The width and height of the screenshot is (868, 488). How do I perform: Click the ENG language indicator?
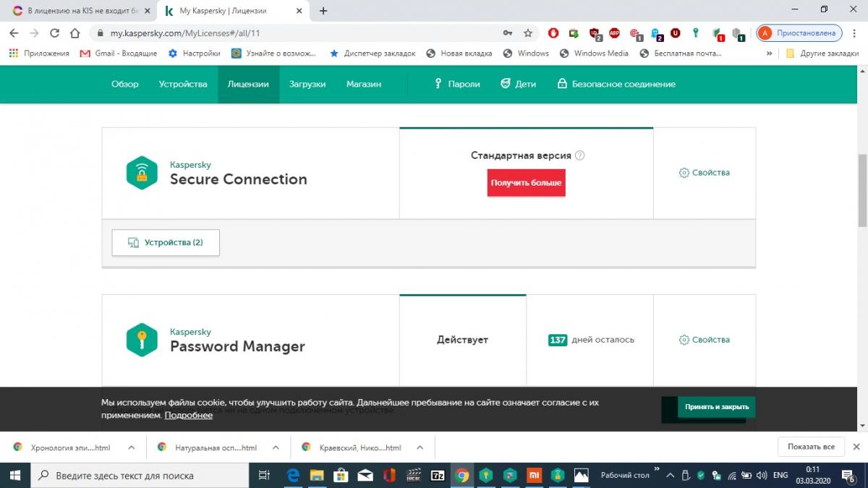780,476
